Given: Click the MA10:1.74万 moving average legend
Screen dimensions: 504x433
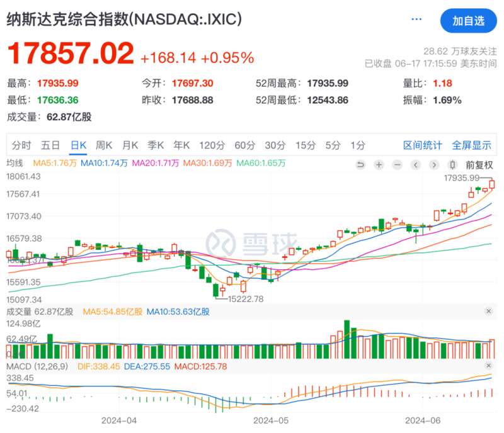Looking at the screenshot, I should click(104, 163).
